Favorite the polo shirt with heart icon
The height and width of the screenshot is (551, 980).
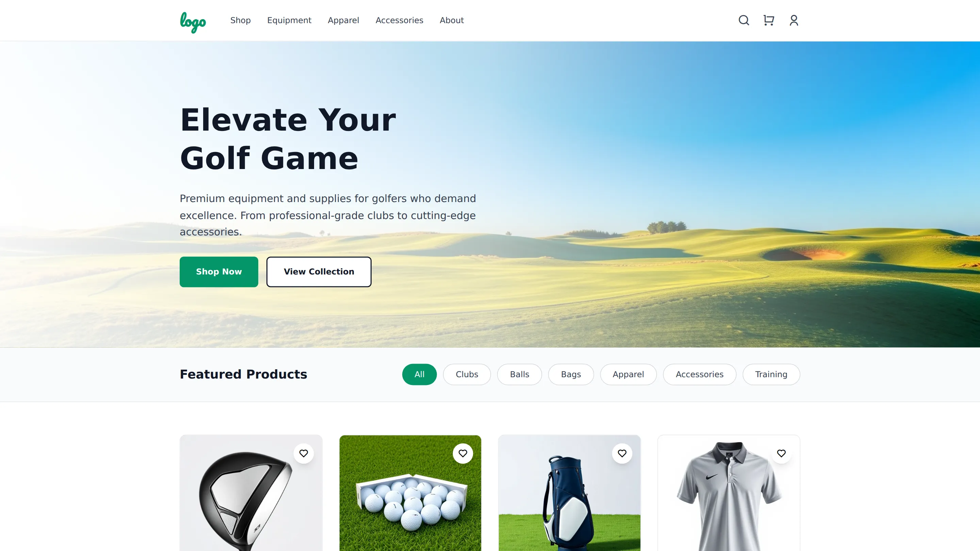point(781,453)
